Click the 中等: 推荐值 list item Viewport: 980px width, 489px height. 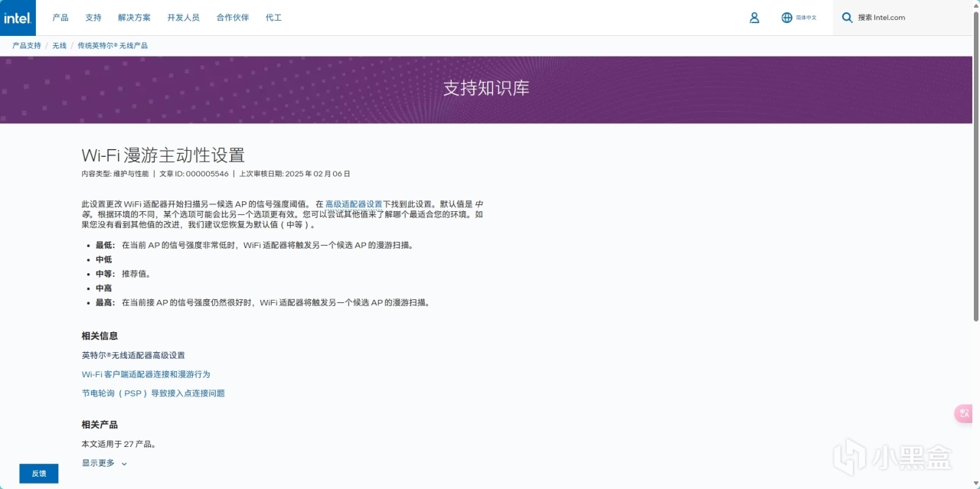(123, 273)
